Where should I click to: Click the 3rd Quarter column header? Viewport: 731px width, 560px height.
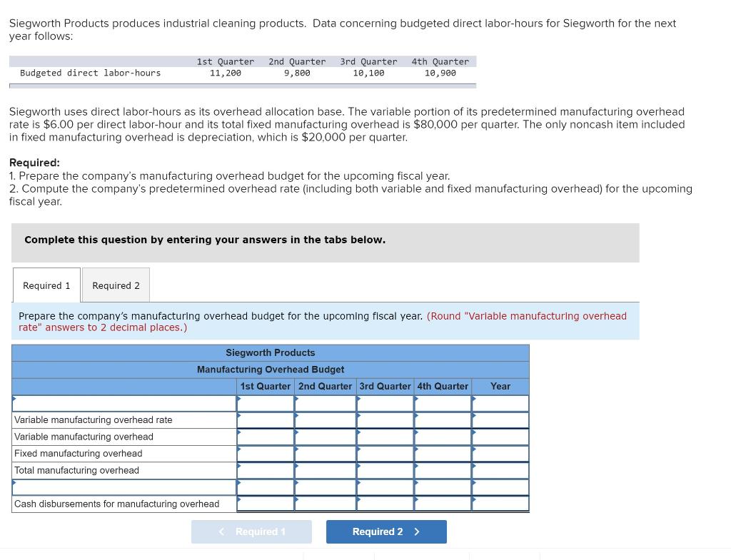385,386
